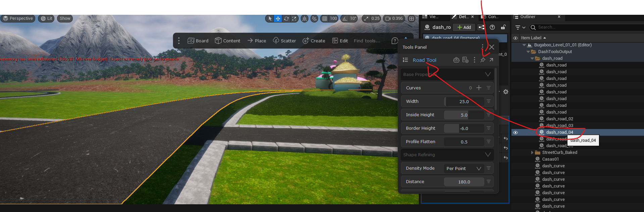Open camera speed 0.396 setting
The image size is (644, 212).
(394, 18)
